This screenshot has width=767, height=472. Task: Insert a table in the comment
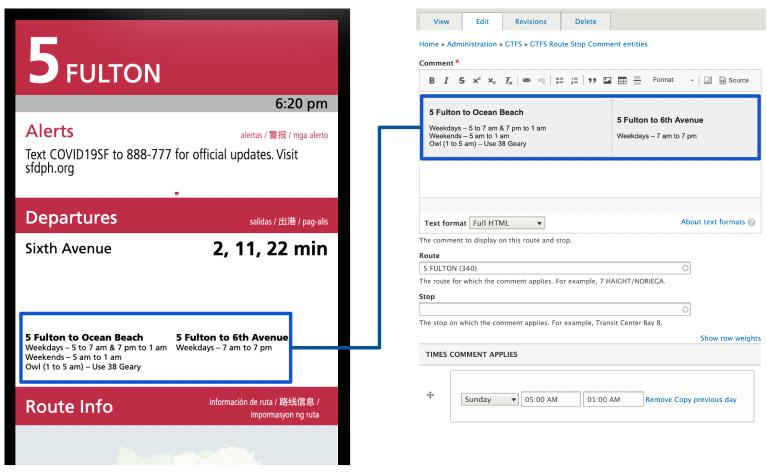(x=621, y=79)
